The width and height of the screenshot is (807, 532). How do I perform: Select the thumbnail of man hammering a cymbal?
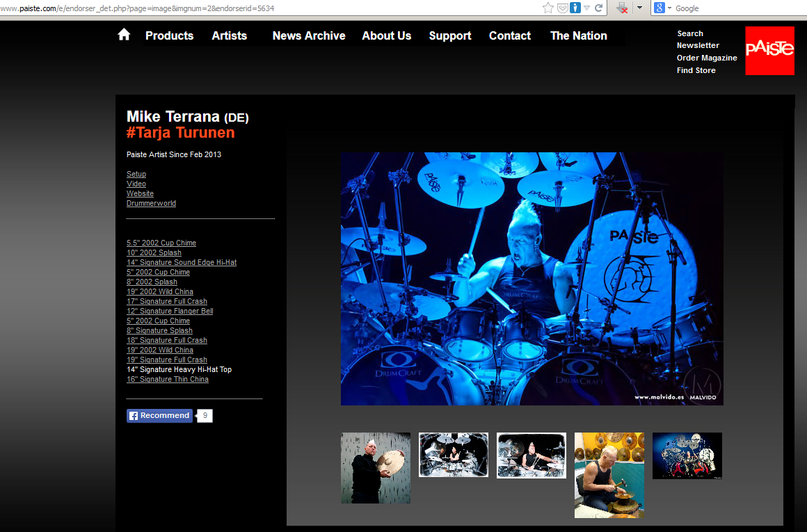(x=609, y=475)
